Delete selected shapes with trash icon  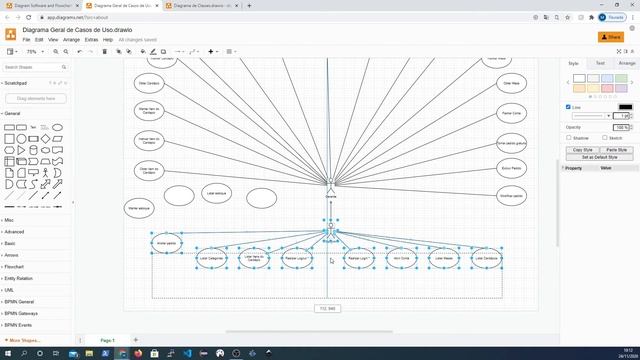coord(104,52)
